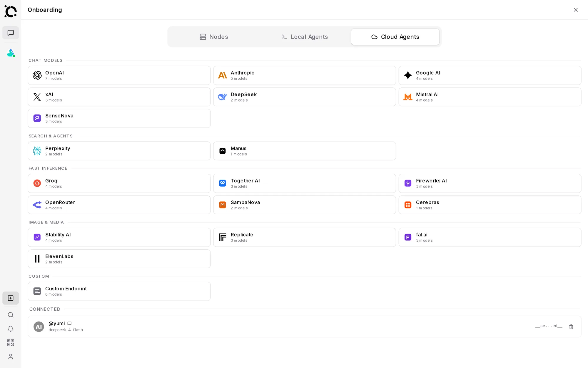This screenshot has width=588, height=368.
Task: Click the "Perplexity" provider name
Action: [58, 148]
